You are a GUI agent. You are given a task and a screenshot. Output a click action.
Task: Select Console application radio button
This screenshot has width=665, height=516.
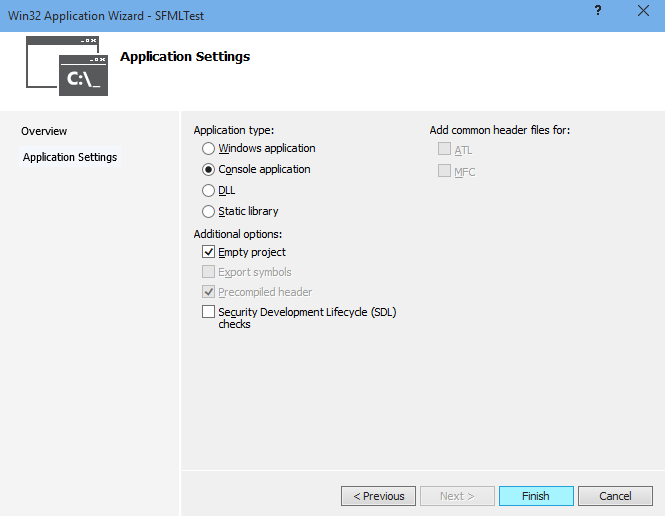(x=208, y=170)
